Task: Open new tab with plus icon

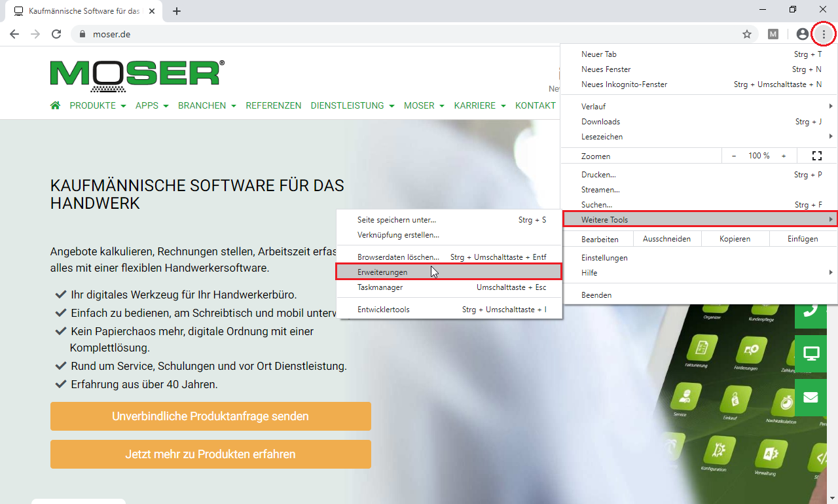Action: tap(177, 11)
